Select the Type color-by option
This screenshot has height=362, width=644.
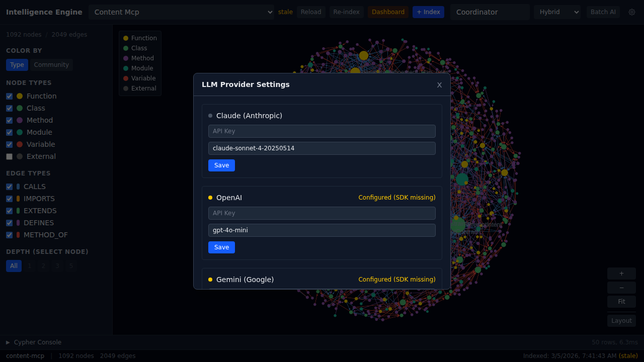click(x=17, y=65)
